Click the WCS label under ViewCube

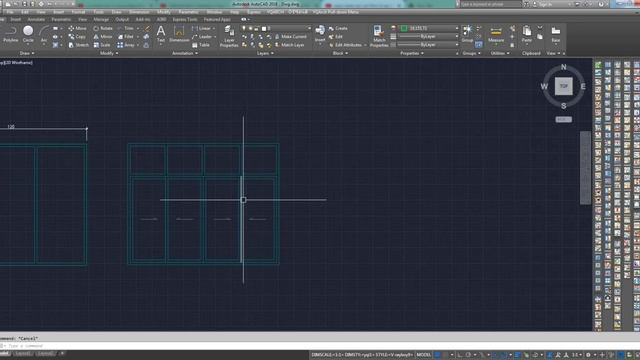[x=564, y=119]
